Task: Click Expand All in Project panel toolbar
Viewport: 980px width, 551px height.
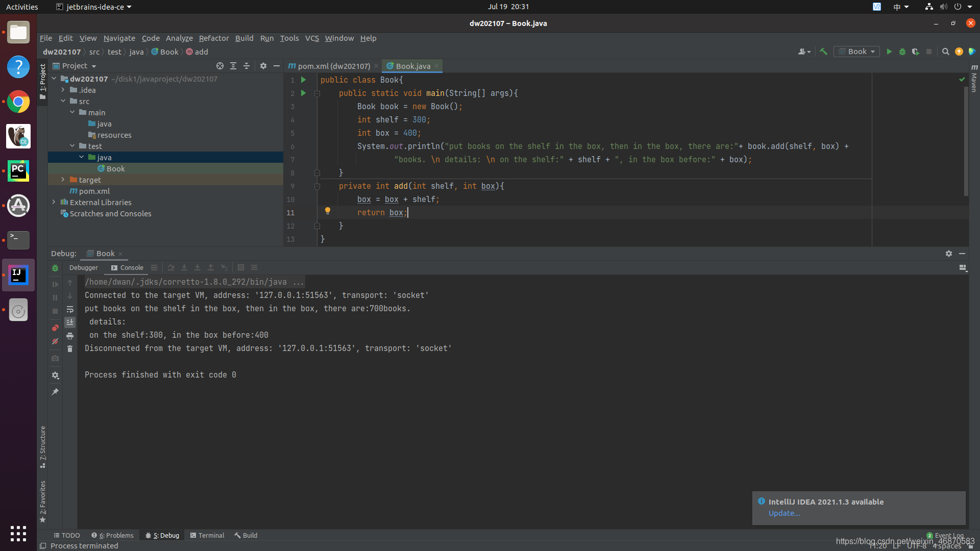Action: point(233,66)
